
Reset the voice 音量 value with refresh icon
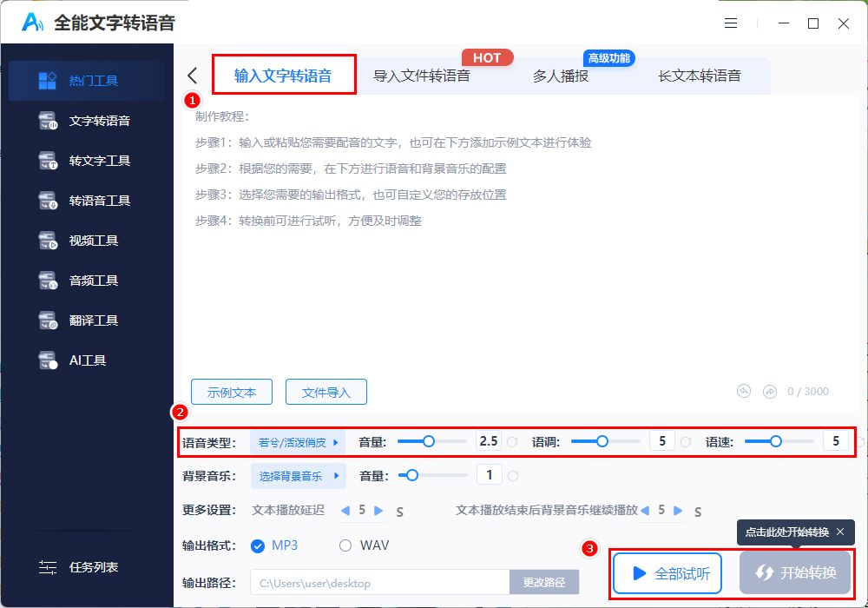(x=513, y=442)
